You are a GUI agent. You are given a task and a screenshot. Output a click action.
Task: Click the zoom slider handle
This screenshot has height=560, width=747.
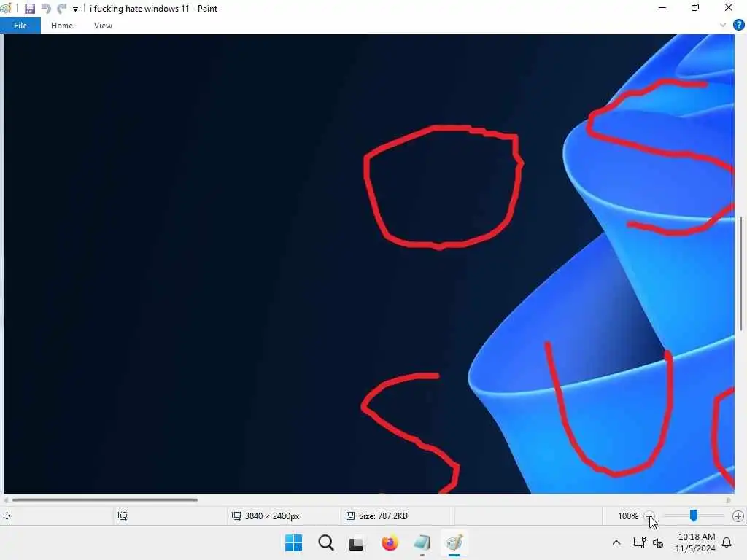tap(694, 516)
